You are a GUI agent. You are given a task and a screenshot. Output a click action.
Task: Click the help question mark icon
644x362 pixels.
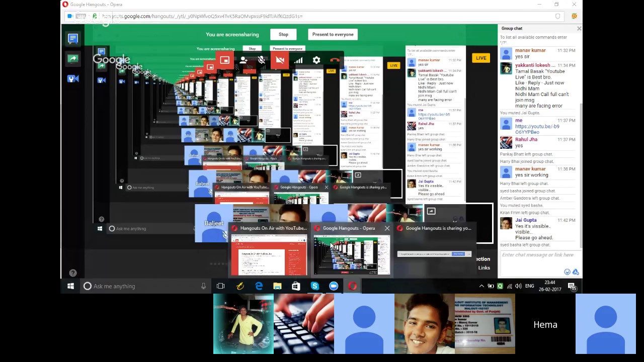tap(73, 273)
